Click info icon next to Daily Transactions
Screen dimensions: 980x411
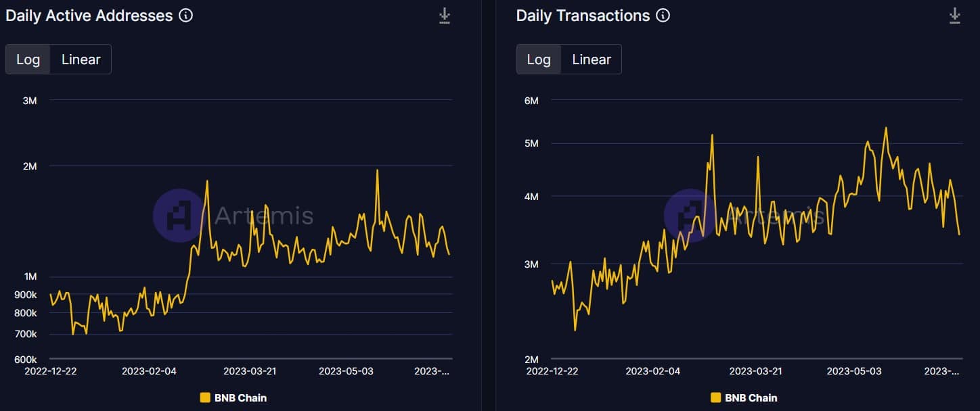point(663,16)
